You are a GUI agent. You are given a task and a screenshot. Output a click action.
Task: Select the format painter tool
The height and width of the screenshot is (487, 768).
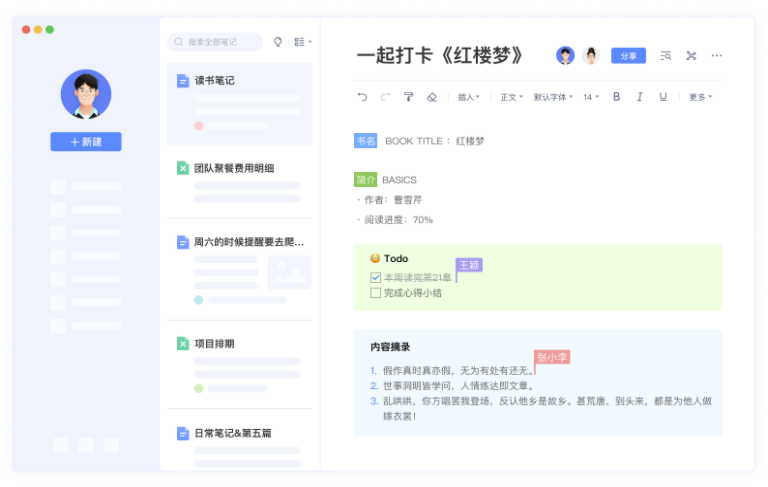pyautogui.click(x=408, y=97)
